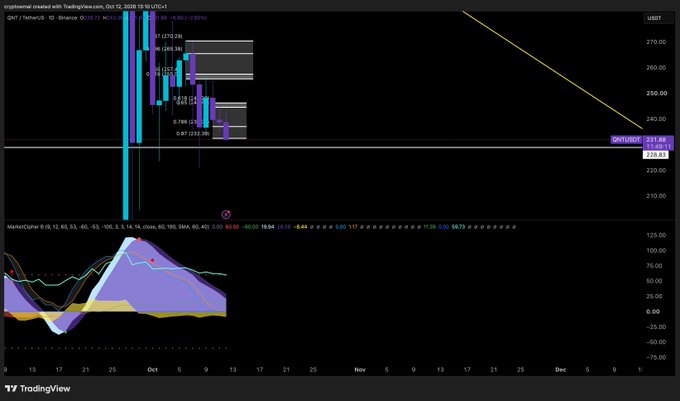Click the QNTUSDT purple price label
The width and height of the screenshot is (680, 401).
pyautogui.click(x=626, y=140)
